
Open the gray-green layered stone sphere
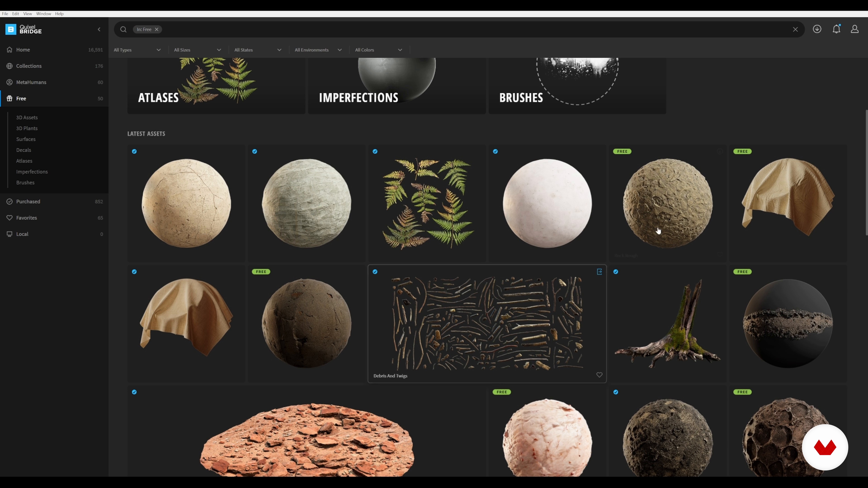pos(307,203)
